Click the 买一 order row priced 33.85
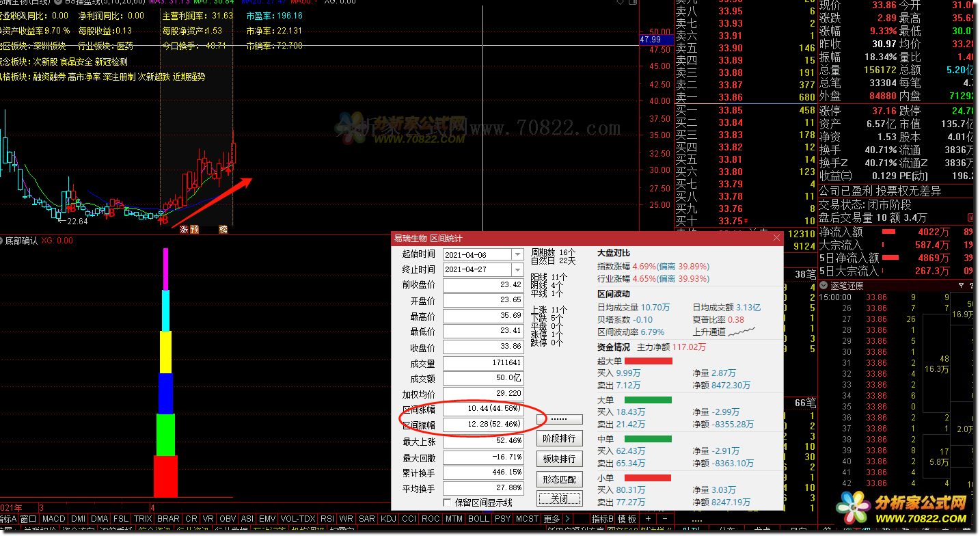This screenshot has height=536, width=980. coord(745,111)
